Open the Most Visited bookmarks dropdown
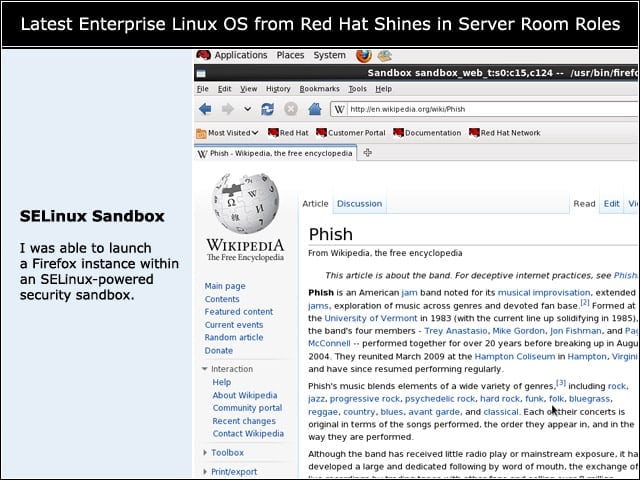The image size is (640, 480). pyautogui.click(x=227, y=133)
